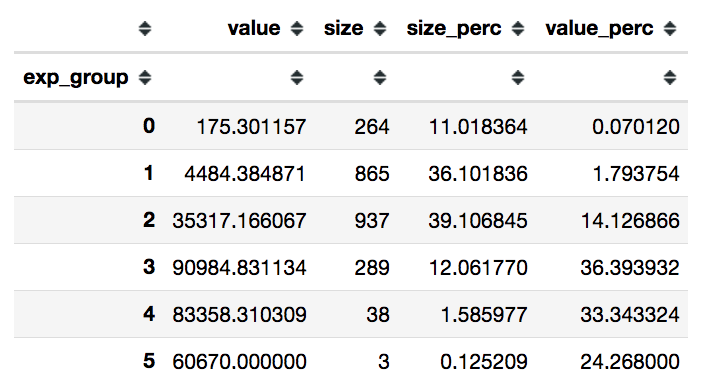
Task: Click value cell 83358.310309
Action: 239,315
